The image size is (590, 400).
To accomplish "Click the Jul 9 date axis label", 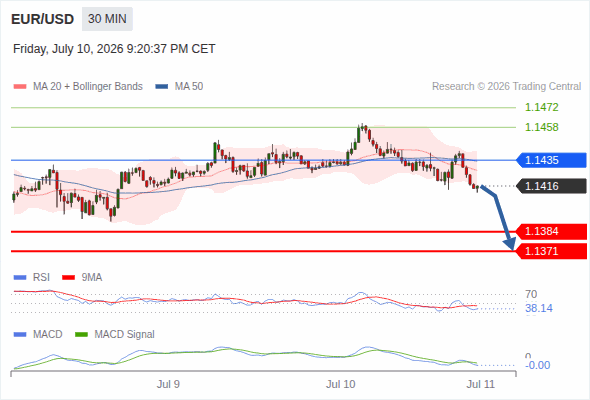I will tap(168, 384).
